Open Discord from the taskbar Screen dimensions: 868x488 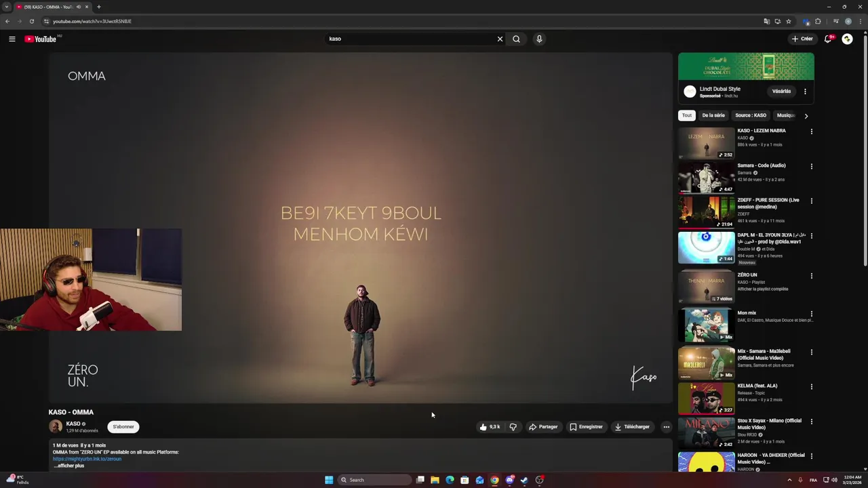point(509,480)
